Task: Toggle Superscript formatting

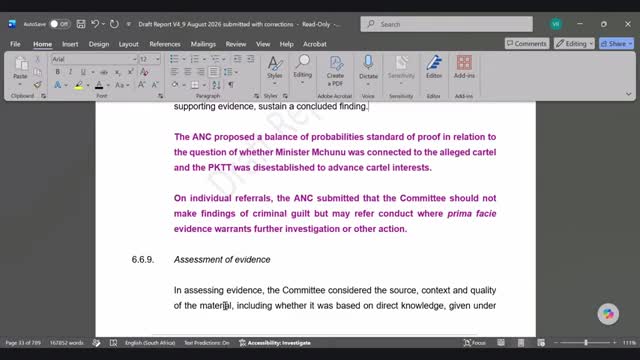Action: tap(131, 72)
